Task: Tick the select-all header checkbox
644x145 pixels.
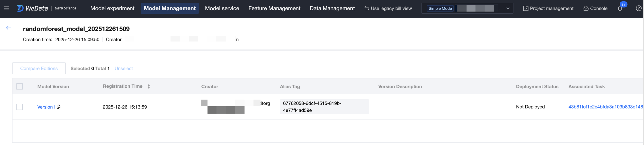Action: click(x=20, y=87)
